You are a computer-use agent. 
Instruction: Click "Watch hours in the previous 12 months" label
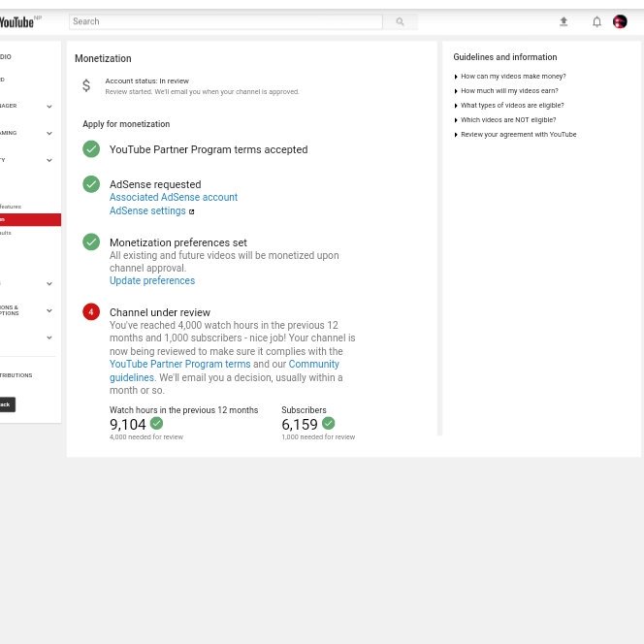183,410
